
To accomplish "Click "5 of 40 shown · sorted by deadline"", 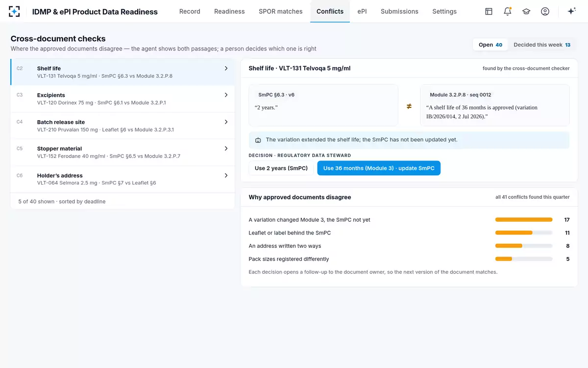I will click(x=62, y=202).
